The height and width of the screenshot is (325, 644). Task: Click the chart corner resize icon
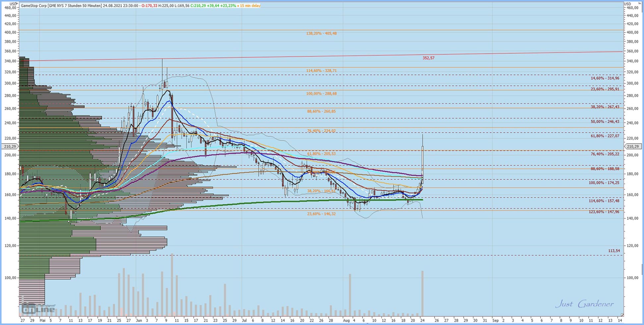pos(622,315)
